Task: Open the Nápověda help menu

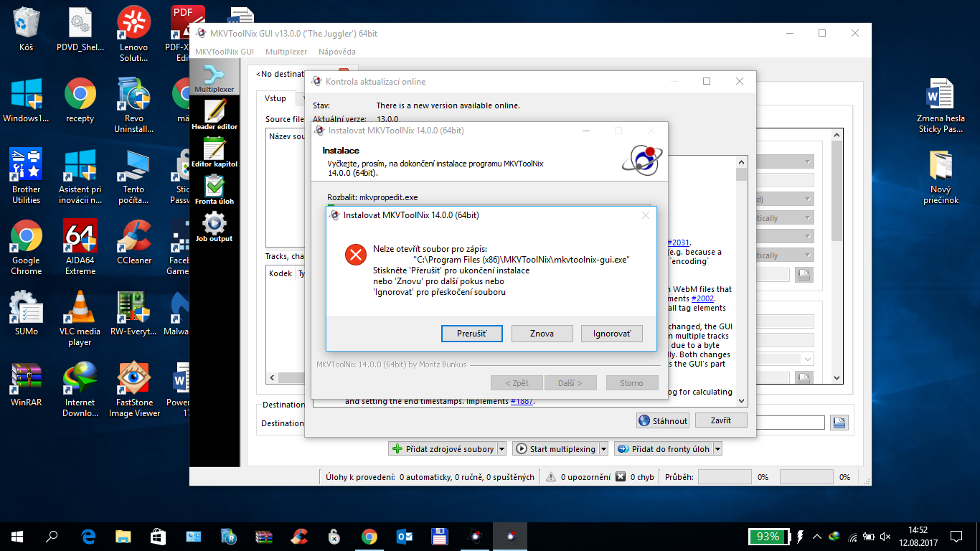Action: pyautogui.click(x=337, y=52)
